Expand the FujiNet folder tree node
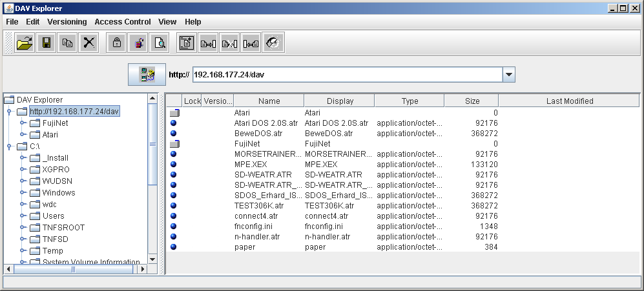644x291 pixels. [22, 123]
